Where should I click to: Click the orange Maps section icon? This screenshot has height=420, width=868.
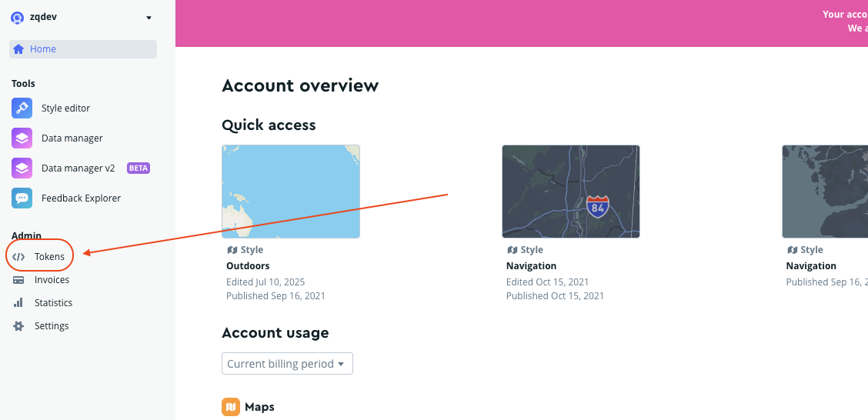point(231,407)
